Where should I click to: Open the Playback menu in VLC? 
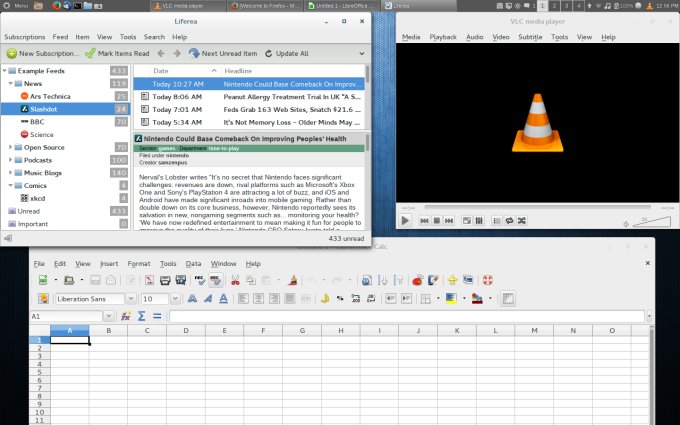point(443,37)
